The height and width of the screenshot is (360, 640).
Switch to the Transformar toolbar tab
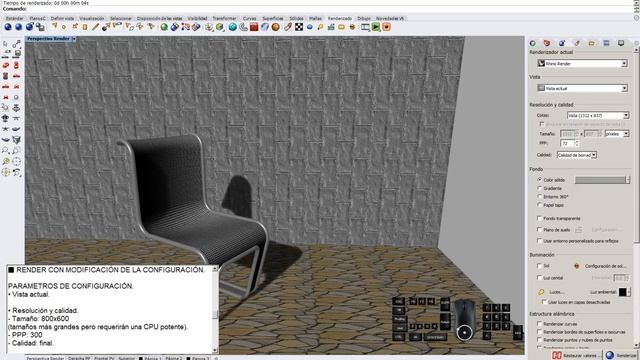coord(224,18)
